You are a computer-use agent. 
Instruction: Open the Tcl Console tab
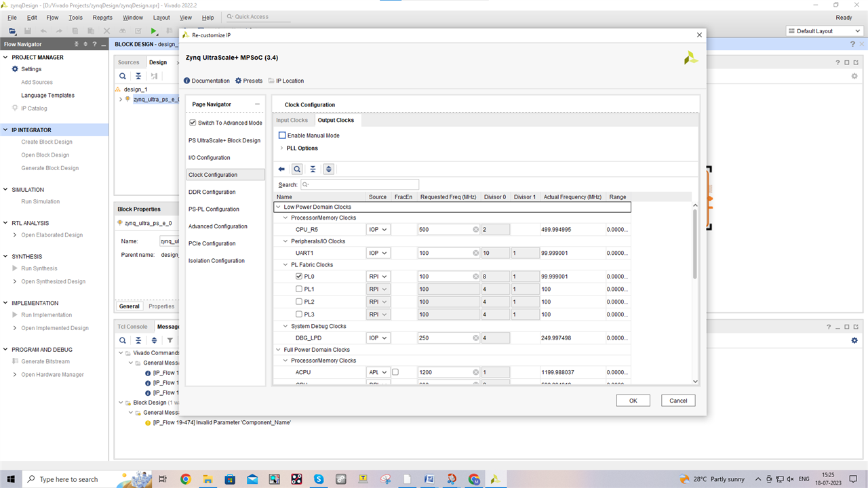(x=132, y=327)
